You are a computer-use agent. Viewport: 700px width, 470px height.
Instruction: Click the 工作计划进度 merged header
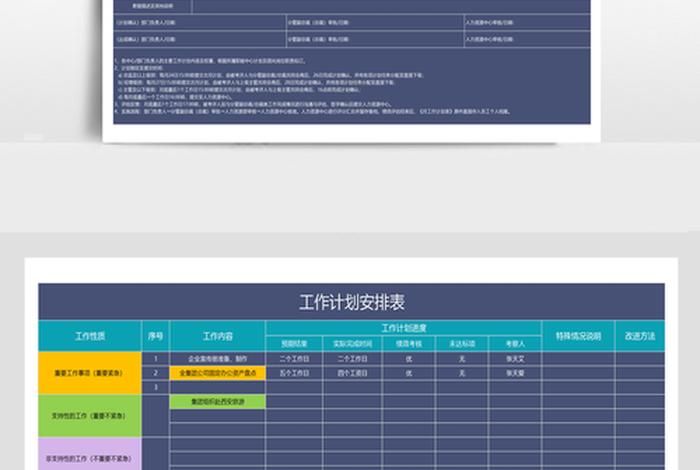click(404, 328)
